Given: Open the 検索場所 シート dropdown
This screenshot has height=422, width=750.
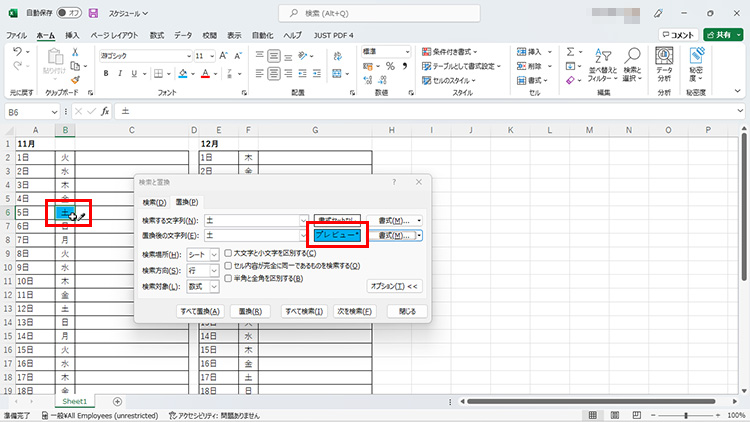Looking at the screenshot, I should tap(214, 255).
